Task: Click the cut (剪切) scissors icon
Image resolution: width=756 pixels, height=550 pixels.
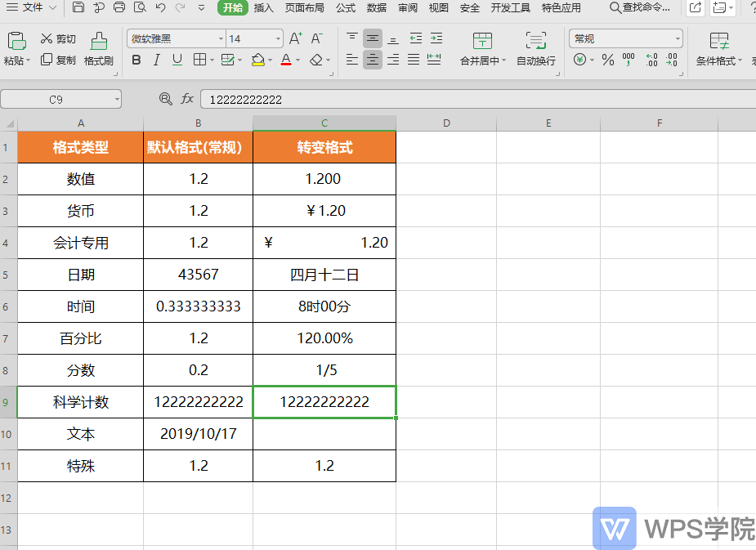Action: (x=47, y=38)
